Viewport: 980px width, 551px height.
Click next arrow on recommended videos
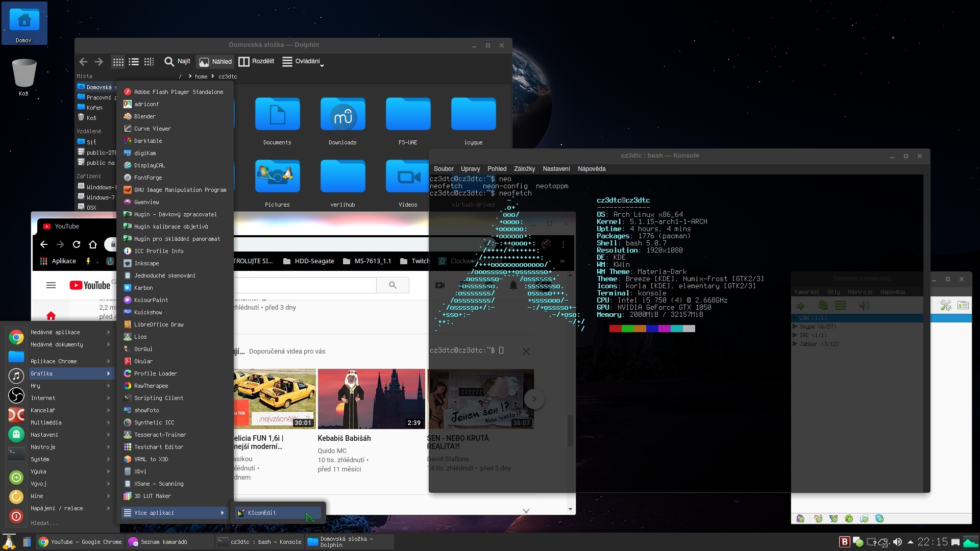(x=534, y=399)
